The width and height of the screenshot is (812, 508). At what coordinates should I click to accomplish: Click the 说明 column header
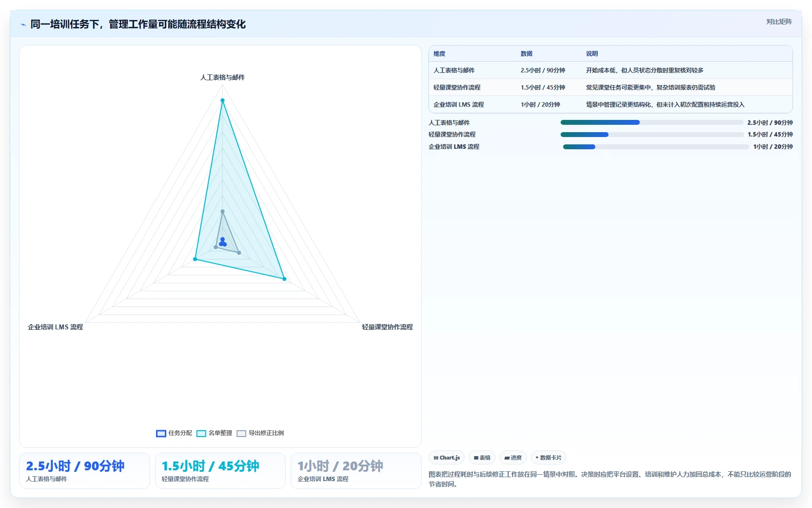(592, 54)
